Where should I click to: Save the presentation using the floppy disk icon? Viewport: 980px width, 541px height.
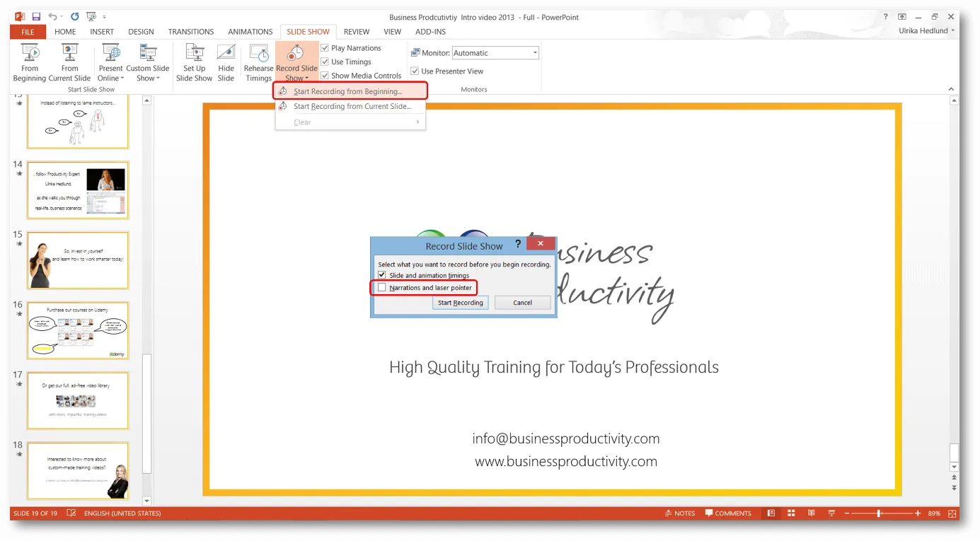click(36, 16)
